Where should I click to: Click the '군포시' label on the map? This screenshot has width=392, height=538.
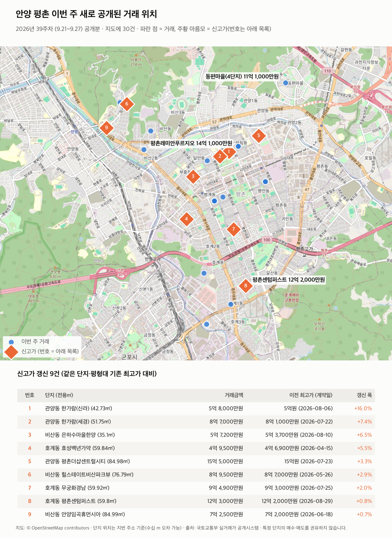(x=129, y=357)
